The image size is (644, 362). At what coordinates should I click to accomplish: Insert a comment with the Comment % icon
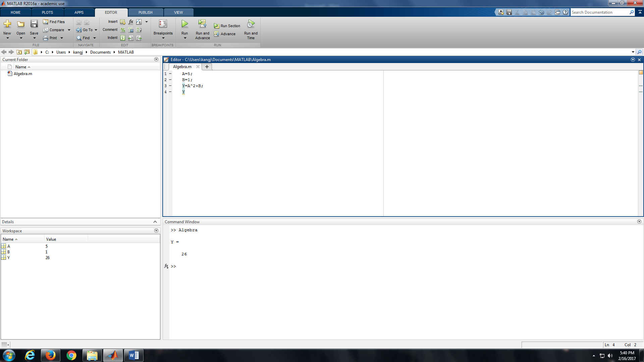[x=123, y=30]
